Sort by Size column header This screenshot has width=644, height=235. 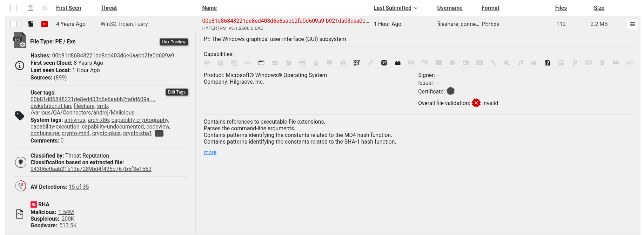[x=599, y=8]
